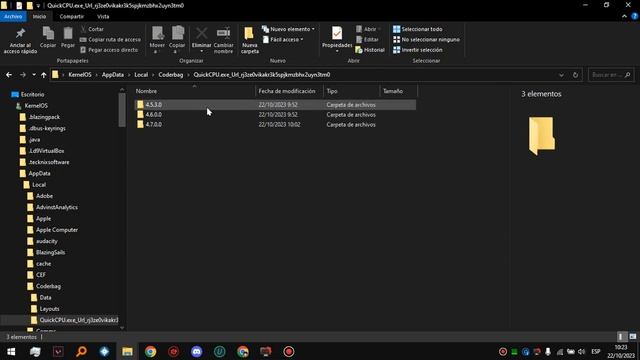The image size is (640, 360).
Task: Sort by Fecha de modificación column
Action: (289, 91)
